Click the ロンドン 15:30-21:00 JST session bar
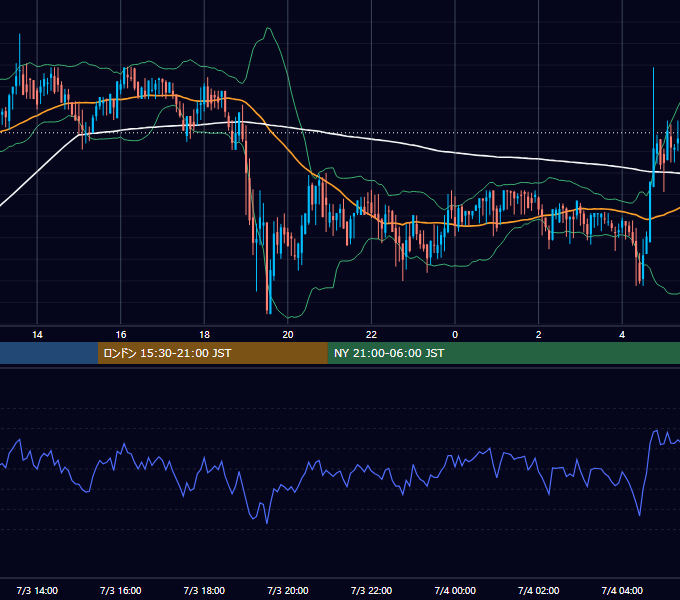Image resolution: width=680 pixels, height=600 pixels. 212,353
